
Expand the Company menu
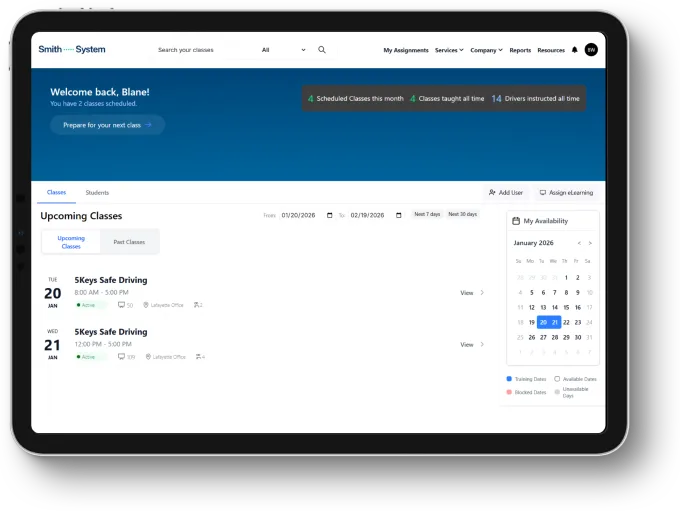pos(486,50)
